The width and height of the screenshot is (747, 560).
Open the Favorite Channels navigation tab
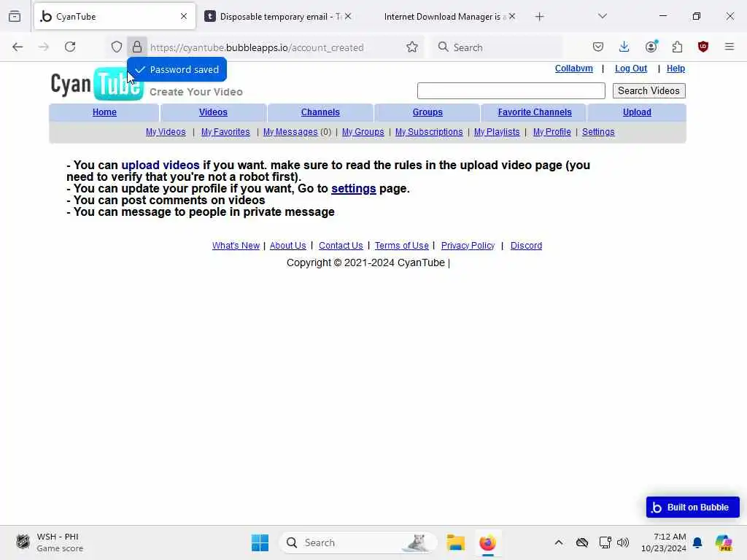(535, 112)
